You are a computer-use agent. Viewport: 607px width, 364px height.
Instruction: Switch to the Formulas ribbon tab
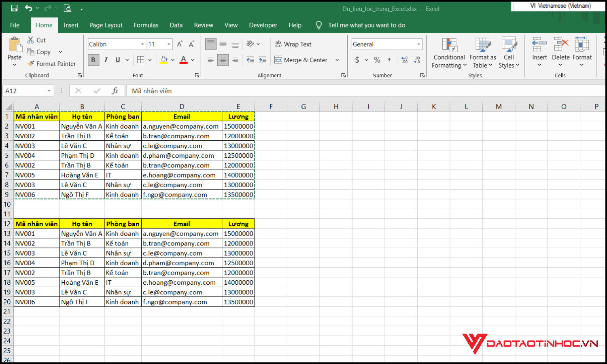click(146, 25)
